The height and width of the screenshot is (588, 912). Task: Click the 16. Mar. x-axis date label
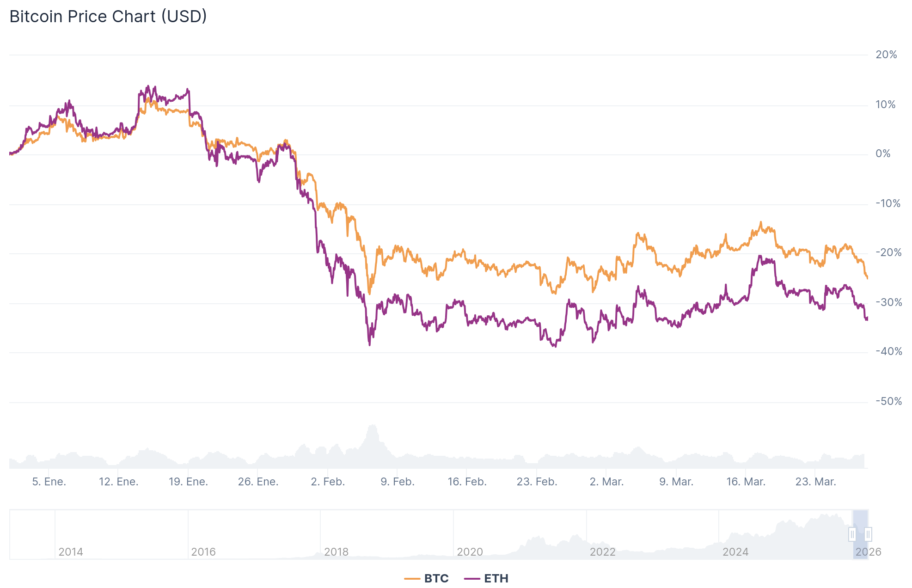pos(746,482)
